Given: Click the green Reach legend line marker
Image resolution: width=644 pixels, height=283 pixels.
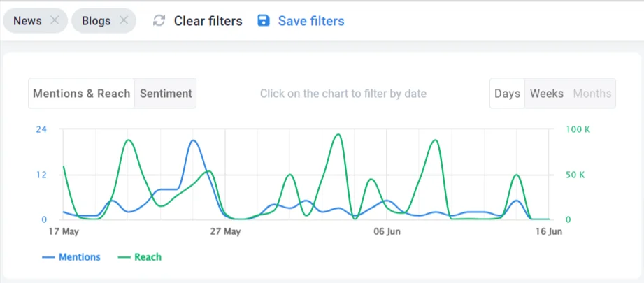Looking at the screenshot, I should click(x=124, y=257).
